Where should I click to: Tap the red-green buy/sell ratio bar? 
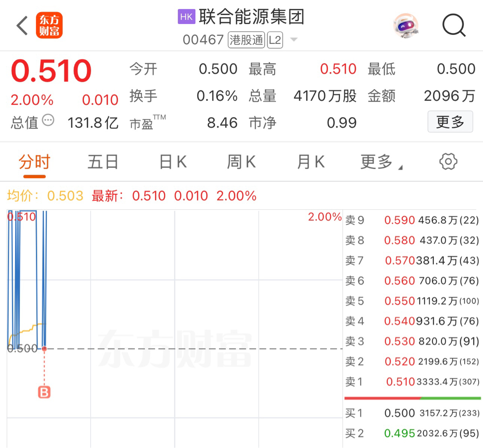click(x=412, y=398)
